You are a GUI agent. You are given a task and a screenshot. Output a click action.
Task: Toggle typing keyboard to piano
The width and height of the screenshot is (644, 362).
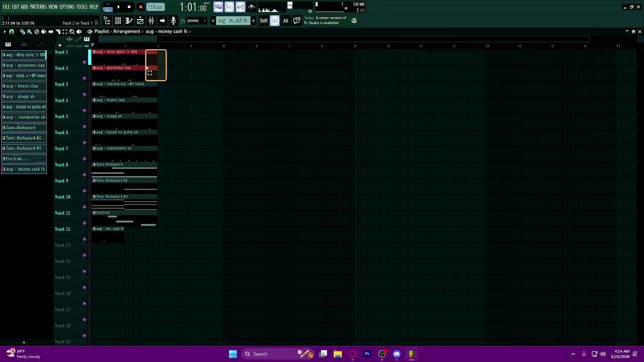(218, 7)
